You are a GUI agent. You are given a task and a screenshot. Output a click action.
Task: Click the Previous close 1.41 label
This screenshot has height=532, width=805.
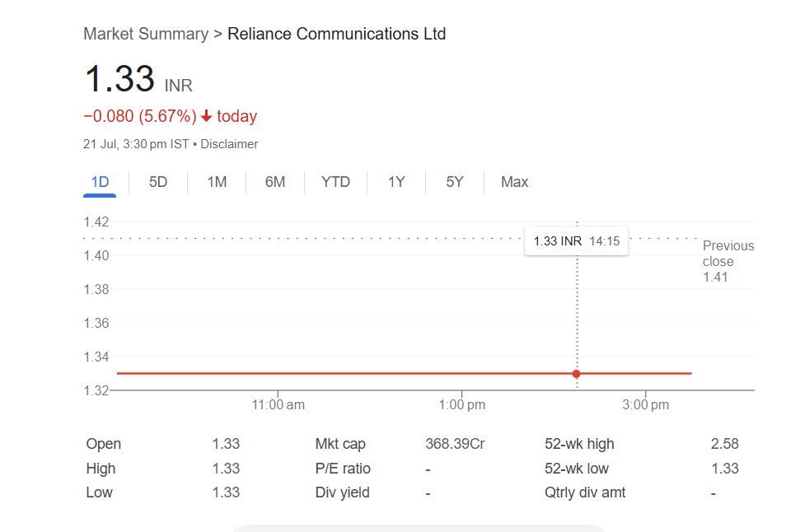click(x=728, y=261)
